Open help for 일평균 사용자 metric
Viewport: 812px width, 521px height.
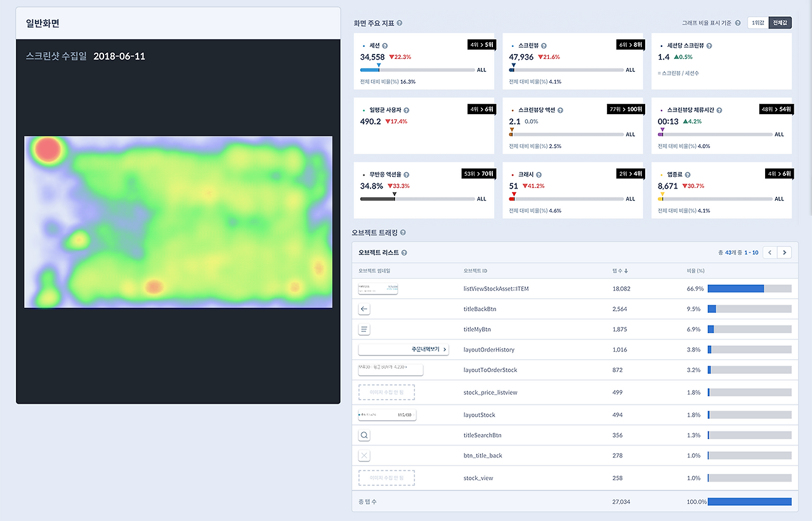click(x=406, y=110)
